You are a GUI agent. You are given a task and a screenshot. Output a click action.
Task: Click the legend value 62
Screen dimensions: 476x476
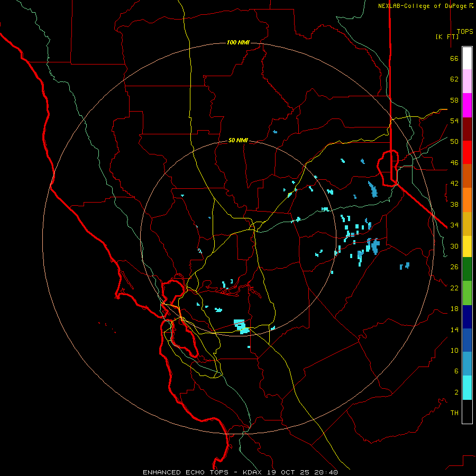pos(454,79)
